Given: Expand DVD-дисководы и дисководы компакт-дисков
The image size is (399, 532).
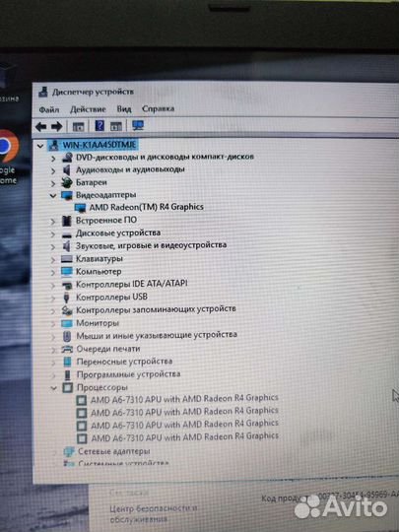Looking at the screenshot, I should point(53,159).
